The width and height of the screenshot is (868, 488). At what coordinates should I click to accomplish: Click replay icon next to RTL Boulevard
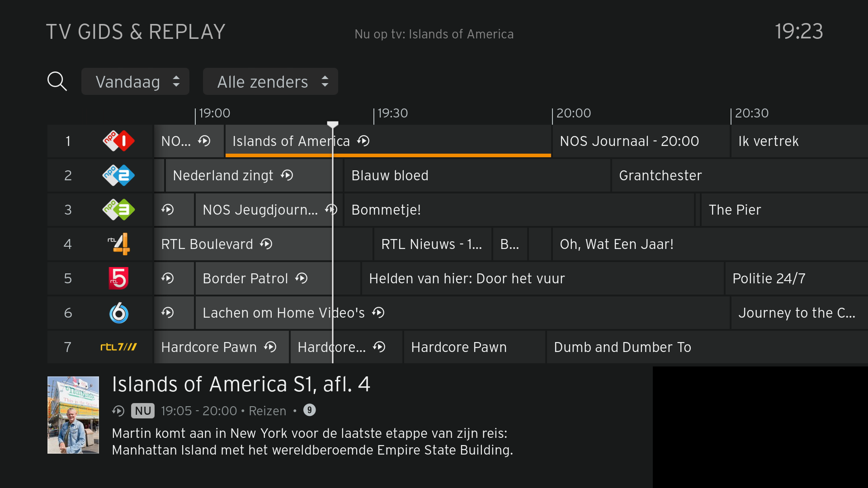[266, 244]
